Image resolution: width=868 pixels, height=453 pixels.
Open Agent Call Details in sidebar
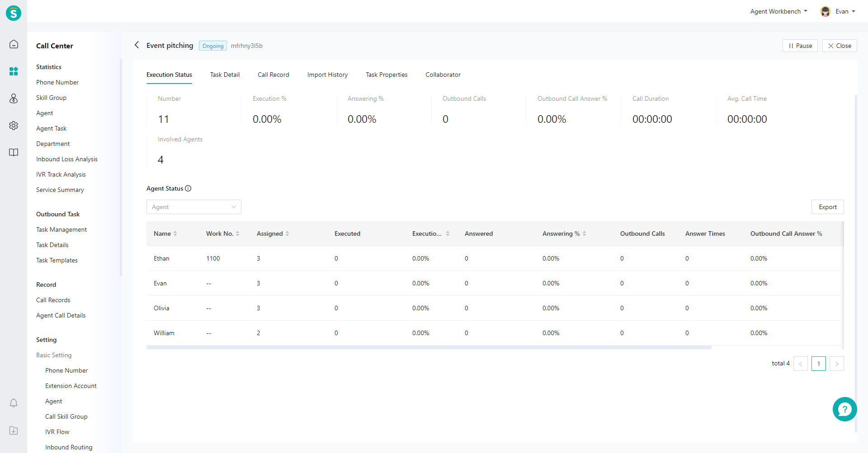pos(61,315)
